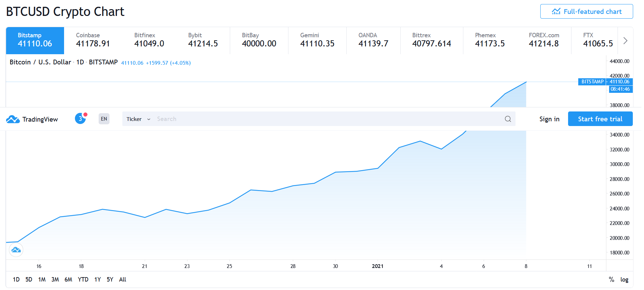
Task: Toggle log scale on price axis
Action: tap(624, 279)
